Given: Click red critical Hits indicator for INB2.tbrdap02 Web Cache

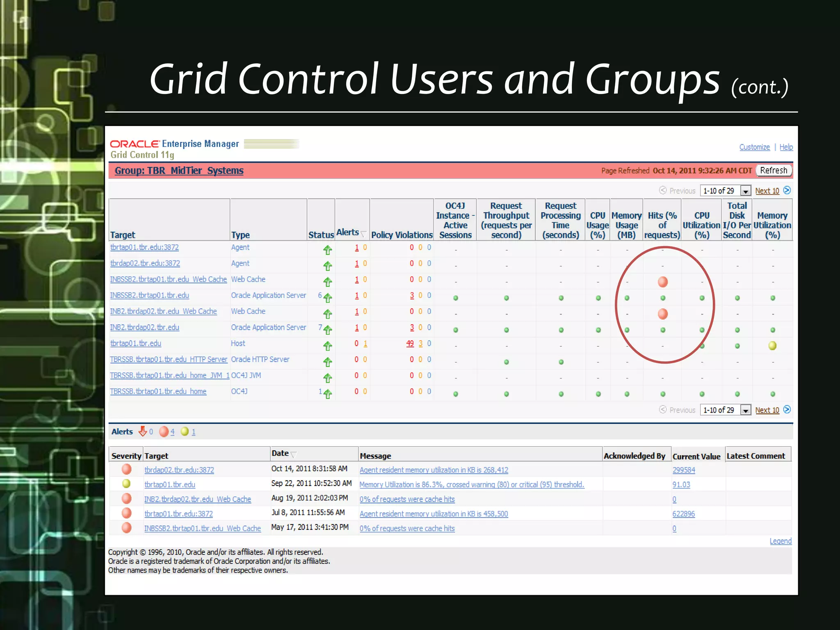Looking at the screenshot, I should coord(662,314).
